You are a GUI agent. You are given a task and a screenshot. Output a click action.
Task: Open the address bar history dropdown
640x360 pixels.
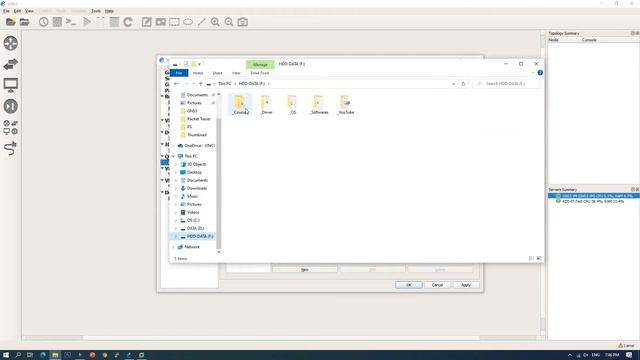(453, 84)
